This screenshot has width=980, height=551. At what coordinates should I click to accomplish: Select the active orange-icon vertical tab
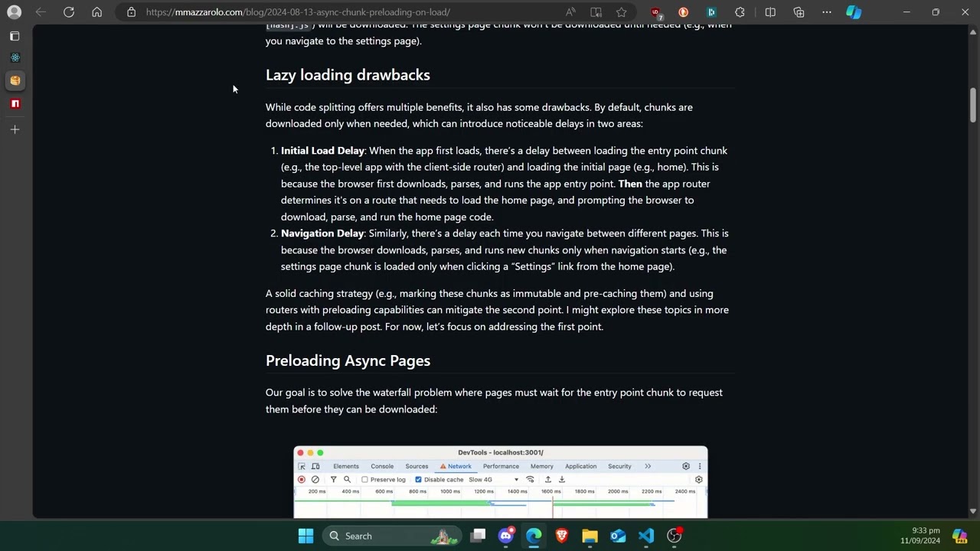pyautogui.click(x=15, y=80)
